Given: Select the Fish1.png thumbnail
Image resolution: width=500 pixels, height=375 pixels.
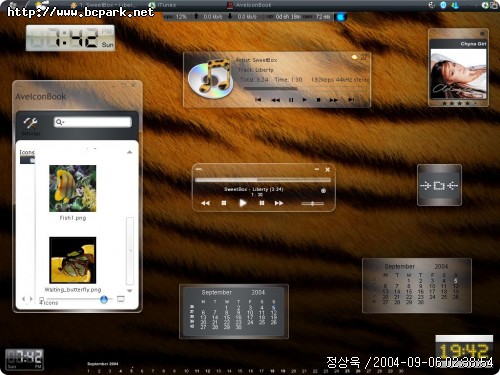Looking at the screenshot, I should pos(73,188).
